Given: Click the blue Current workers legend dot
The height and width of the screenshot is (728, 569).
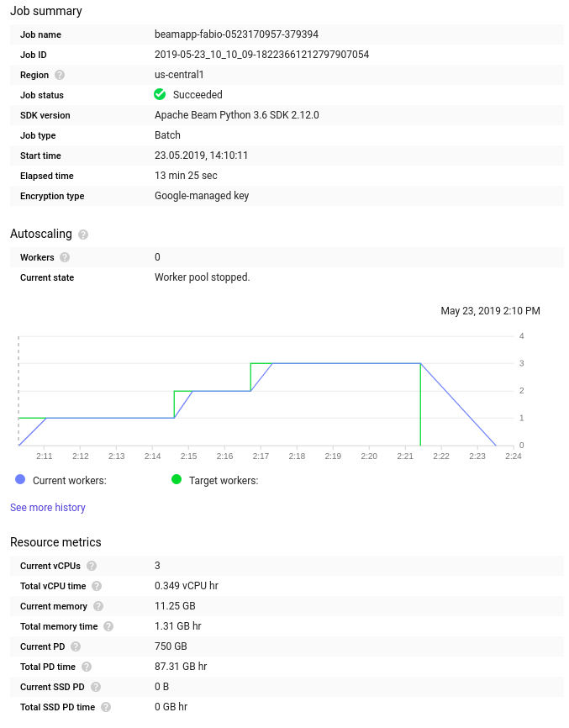Looking at the screenshot, I should [20, 480].
